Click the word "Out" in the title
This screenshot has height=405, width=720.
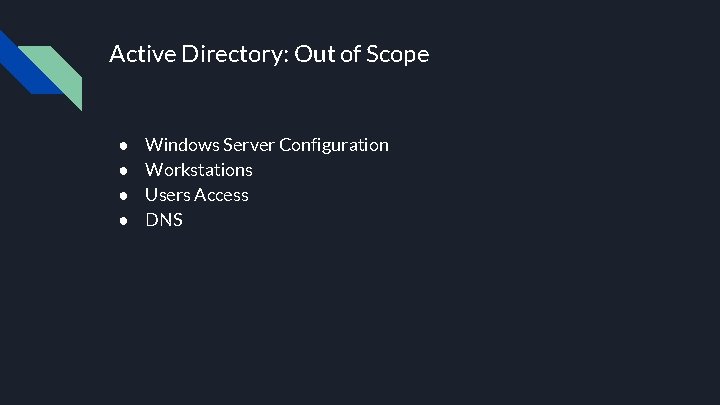pos(309,54)
